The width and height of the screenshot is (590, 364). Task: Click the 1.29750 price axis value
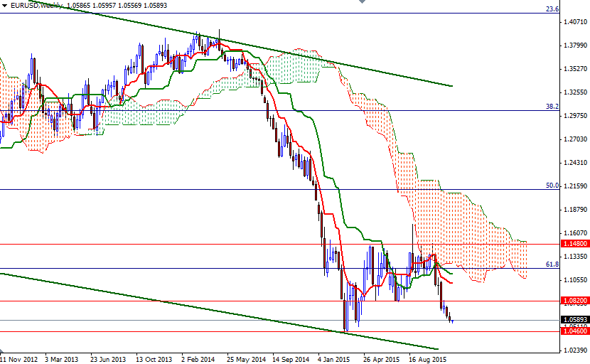click(575, 116)
